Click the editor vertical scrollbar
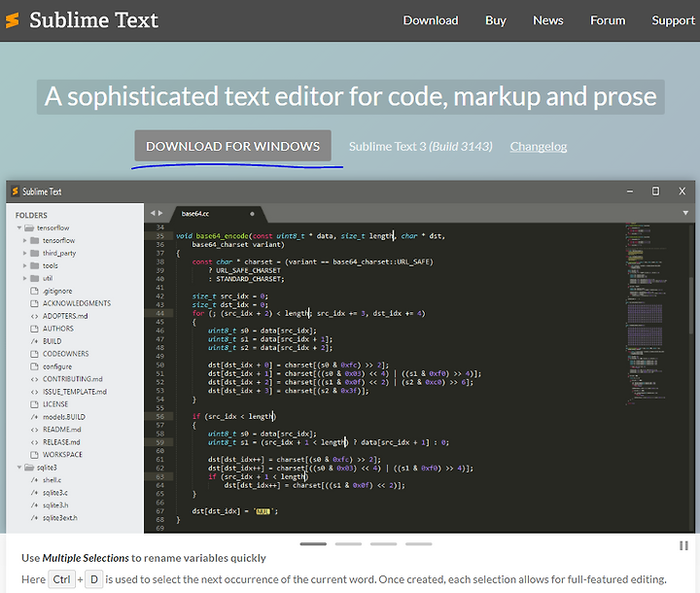 (691, 306)
